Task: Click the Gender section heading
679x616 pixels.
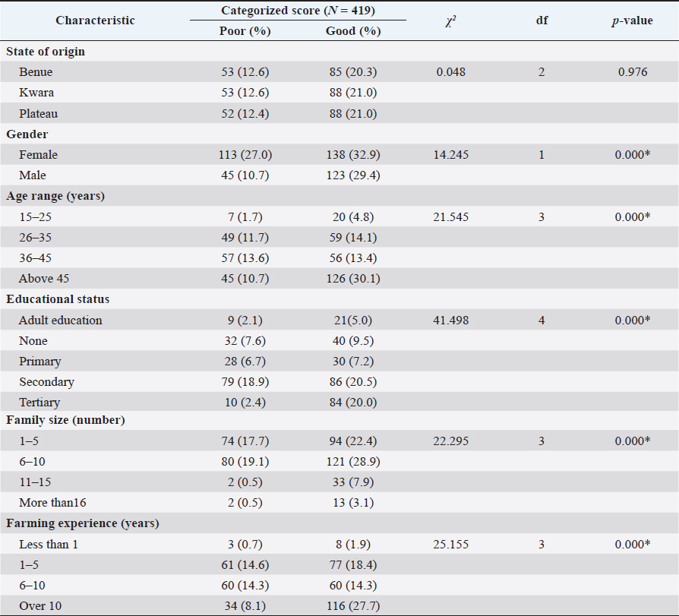Action: [27, 134]
